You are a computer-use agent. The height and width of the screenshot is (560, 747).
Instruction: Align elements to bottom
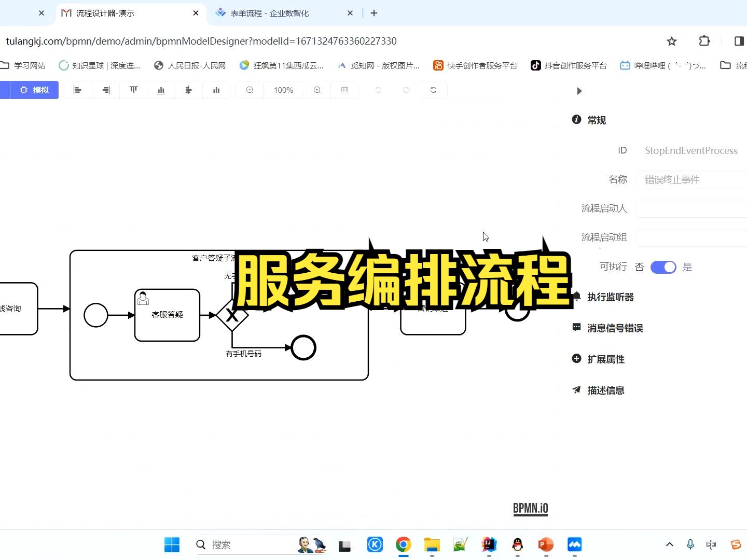point(161,90)
